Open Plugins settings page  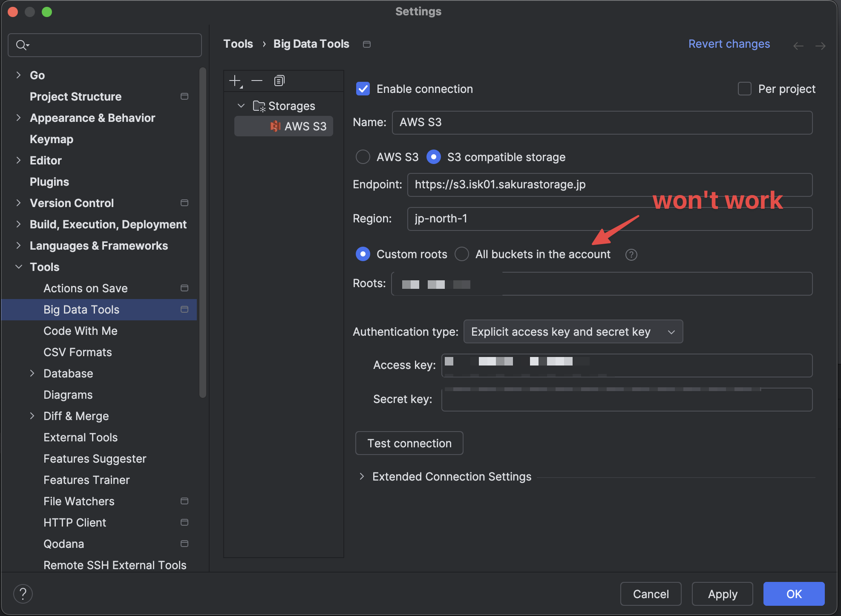[49, 182]
